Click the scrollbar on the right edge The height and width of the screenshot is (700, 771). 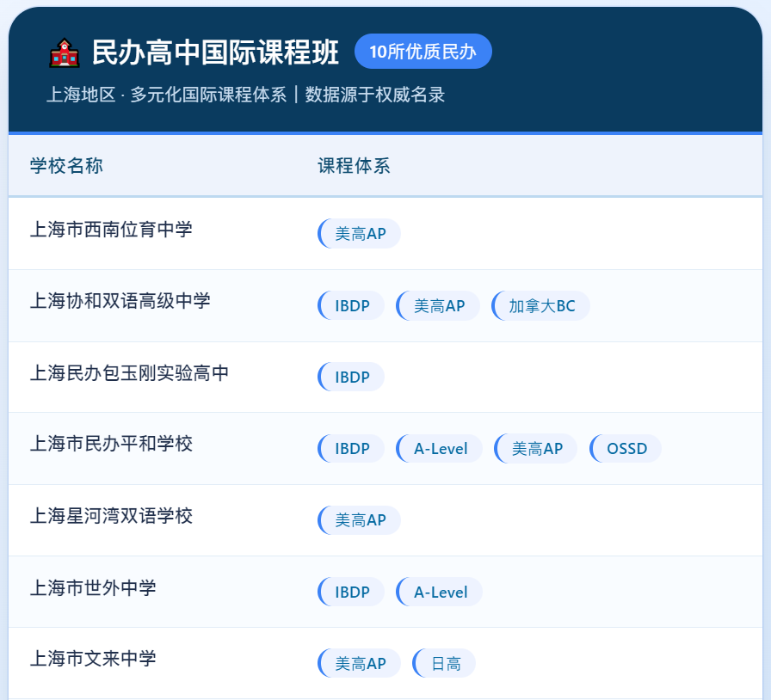(x=767, y=344)
